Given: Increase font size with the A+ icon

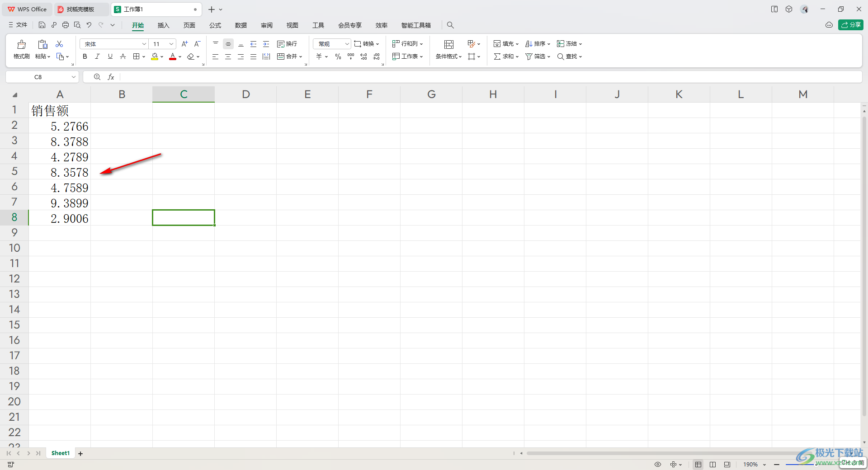Looking at the screenshot, I should tap(184, 44).
